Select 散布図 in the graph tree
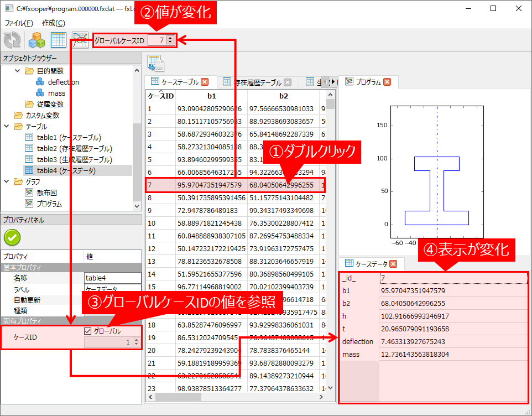 pos(46,193)
